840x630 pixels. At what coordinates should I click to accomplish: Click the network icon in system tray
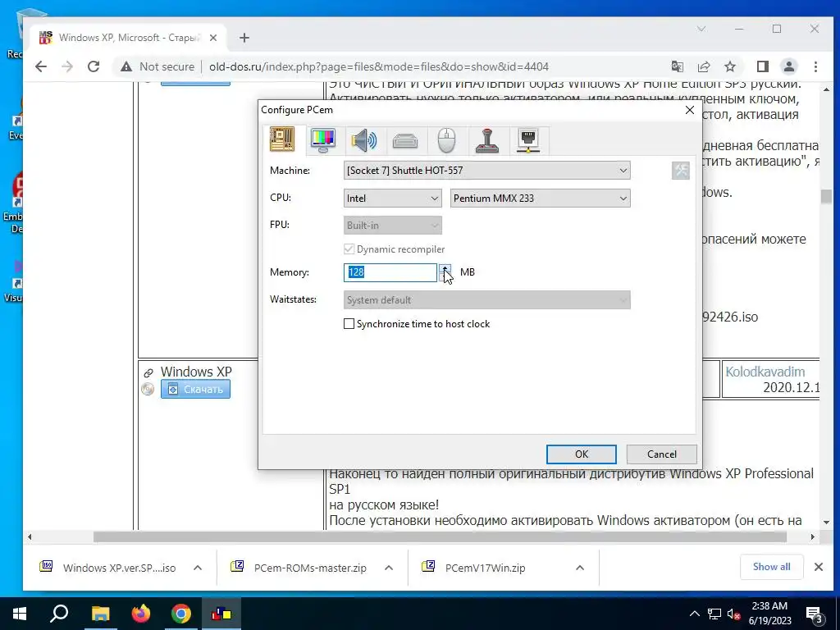(714, 614)
